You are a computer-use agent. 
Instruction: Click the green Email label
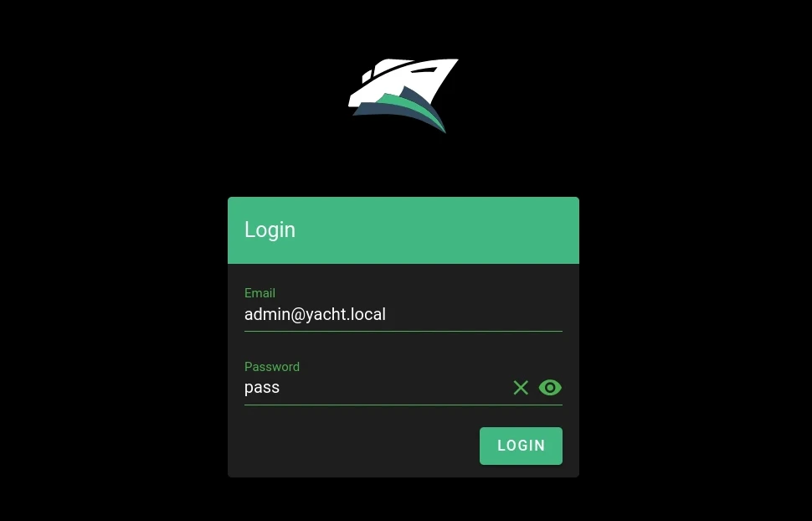click(260, 293)
